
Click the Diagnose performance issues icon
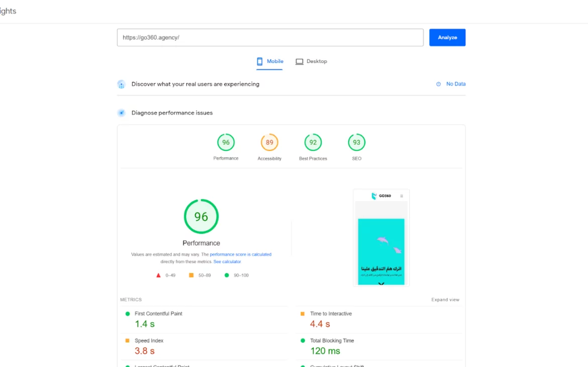coord(121,113)
